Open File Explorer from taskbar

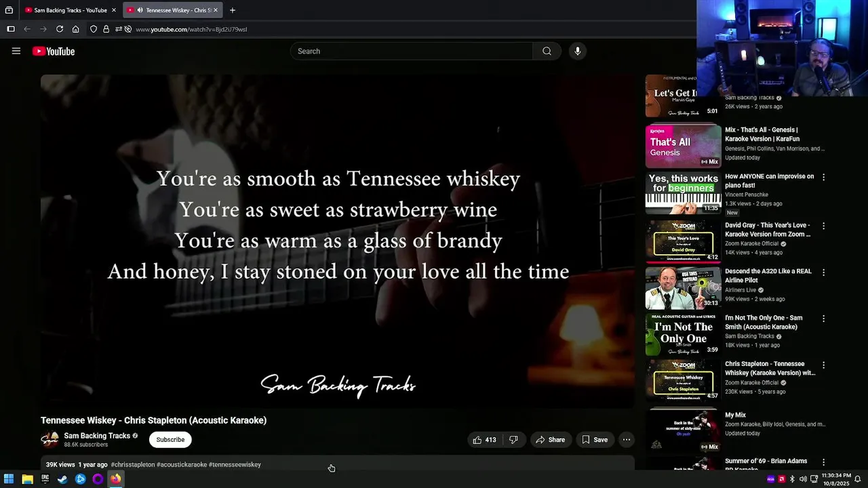(27, 479)
